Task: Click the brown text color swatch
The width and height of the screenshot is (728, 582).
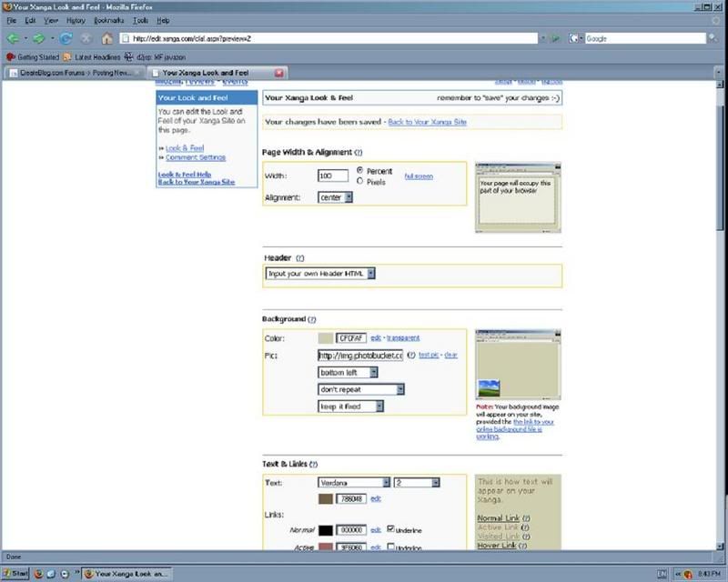Action: [326, 499]
